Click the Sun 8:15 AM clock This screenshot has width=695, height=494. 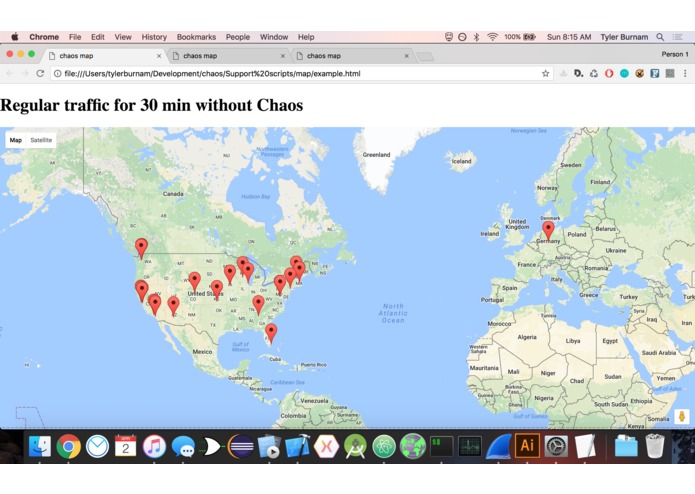coord(569,37)
